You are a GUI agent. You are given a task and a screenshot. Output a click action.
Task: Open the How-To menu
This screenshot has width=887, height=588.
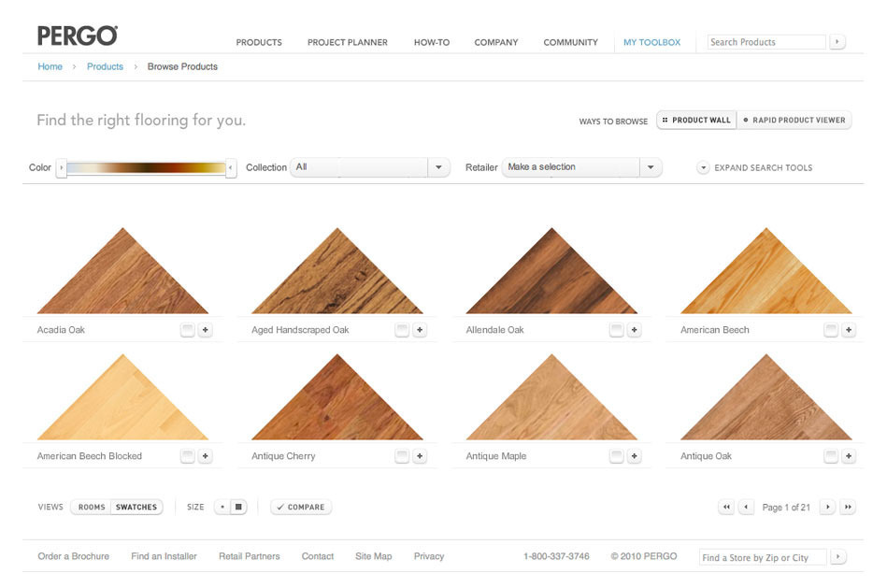coord(432,42)
